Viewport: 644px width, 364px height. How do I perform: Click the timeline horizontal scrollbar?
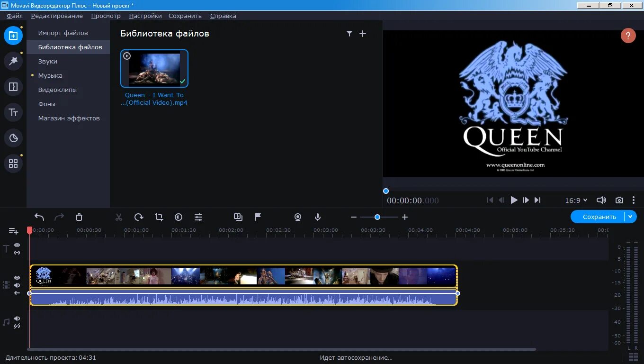pos(281,349)
